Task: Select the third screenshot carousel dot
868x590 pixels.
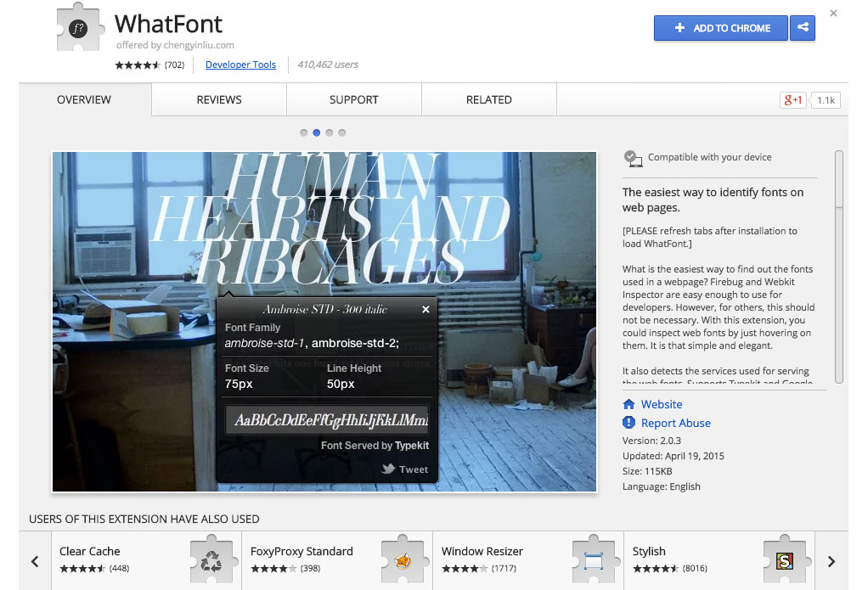Action: [x=329, y=132]
